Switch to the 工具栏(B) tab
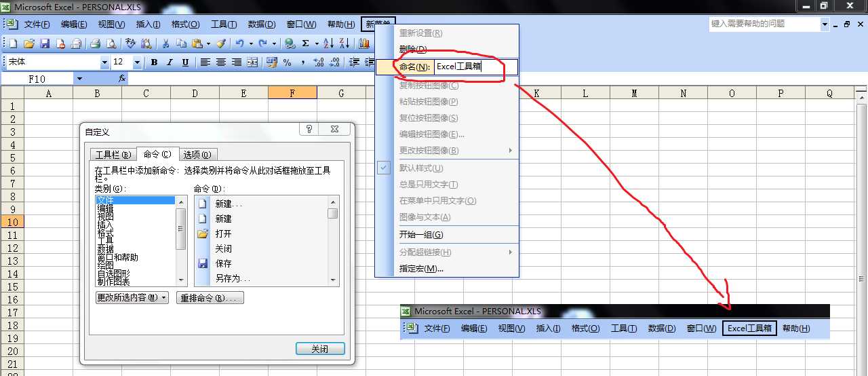The width and height of the screenshot is (868, 376). pyautogui.click(x=113, y=155)
